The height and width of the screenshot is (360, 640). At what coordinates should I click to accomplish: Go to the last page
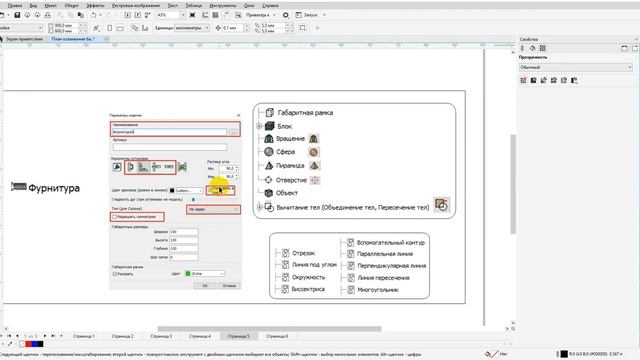(53, 336)
